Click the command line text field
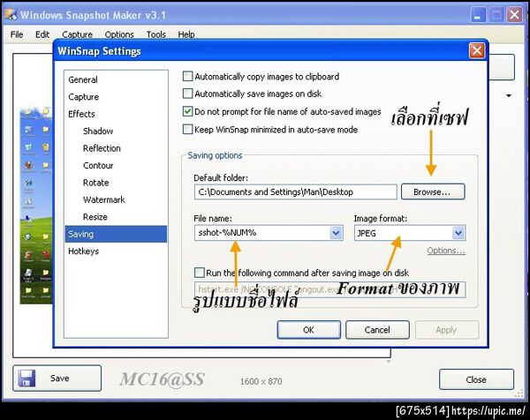Viewport: 530px width, 420px height. click(329, 289)
